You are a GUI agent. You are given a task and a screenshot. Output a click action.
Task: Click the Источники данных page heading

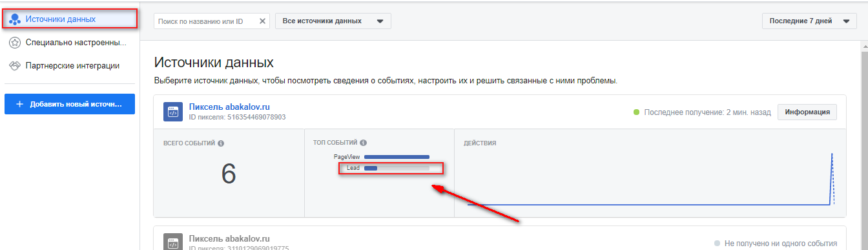pos(214,63)
